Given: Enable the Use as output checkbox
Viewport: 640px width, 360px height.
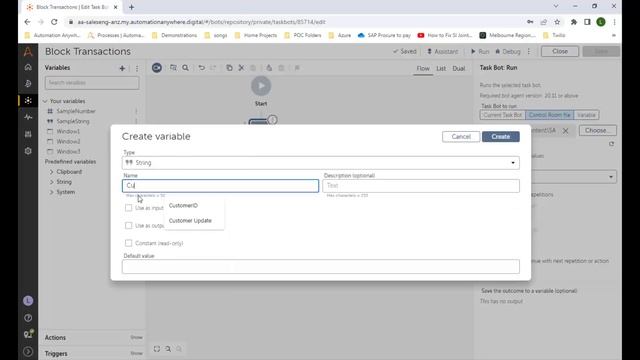Looking at the screenshot, I should pos(129,225).
